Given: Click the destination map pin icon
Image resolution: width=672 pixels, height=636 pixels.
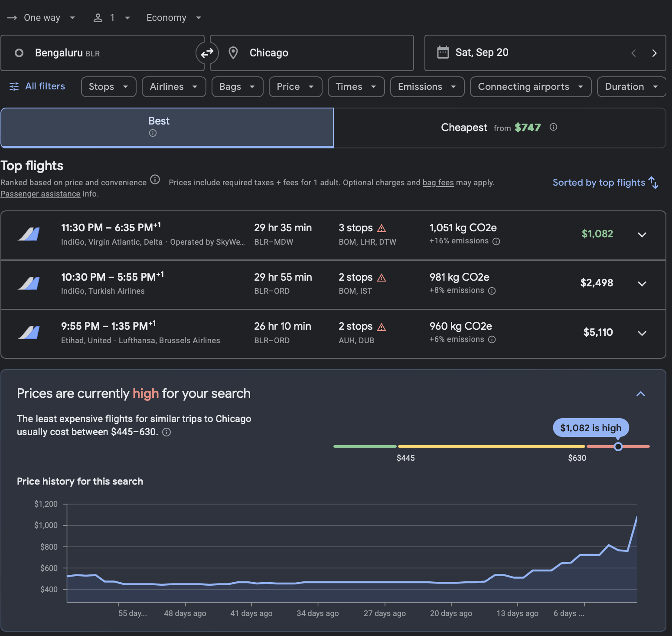Looking at the screenshot, I should point(233,53).
